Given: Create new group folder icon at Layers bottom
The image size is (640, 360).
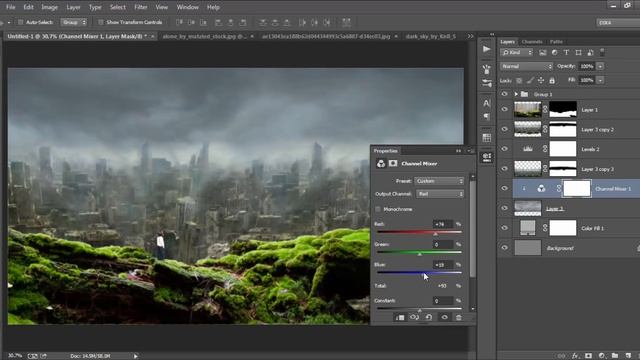Looking at the screenshot, I should [x=615, y=356].
